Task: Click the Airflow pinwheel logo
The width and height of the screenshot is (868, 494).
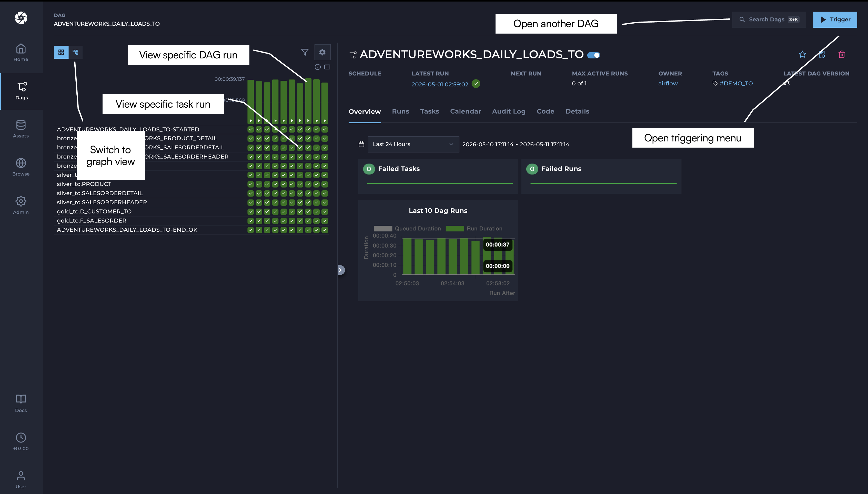Action: click(21, 18)
